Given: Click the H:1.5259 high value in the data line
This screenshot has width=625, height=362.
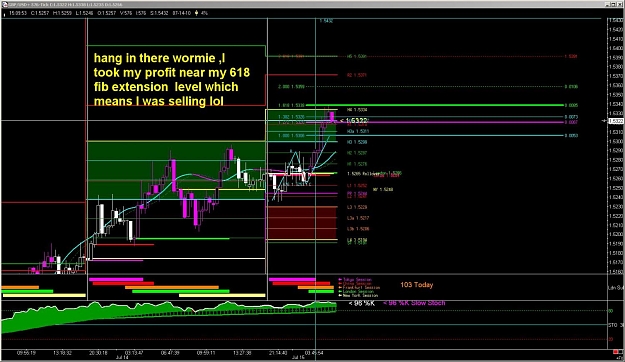Looking at the screenshot, I should pyautogui.click(x=62, y=13).
